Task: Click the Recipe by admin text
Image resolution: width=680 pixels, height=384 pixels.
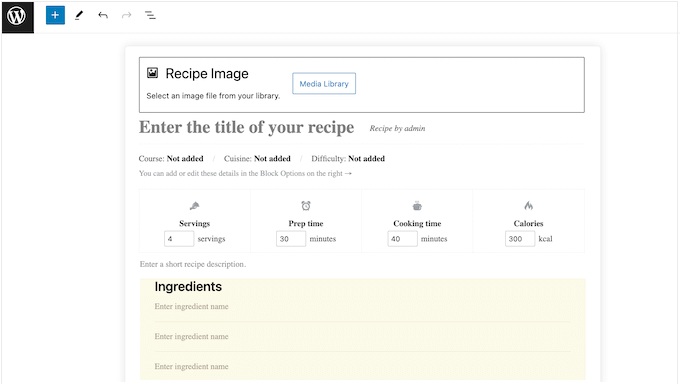Action: (397, 128)
